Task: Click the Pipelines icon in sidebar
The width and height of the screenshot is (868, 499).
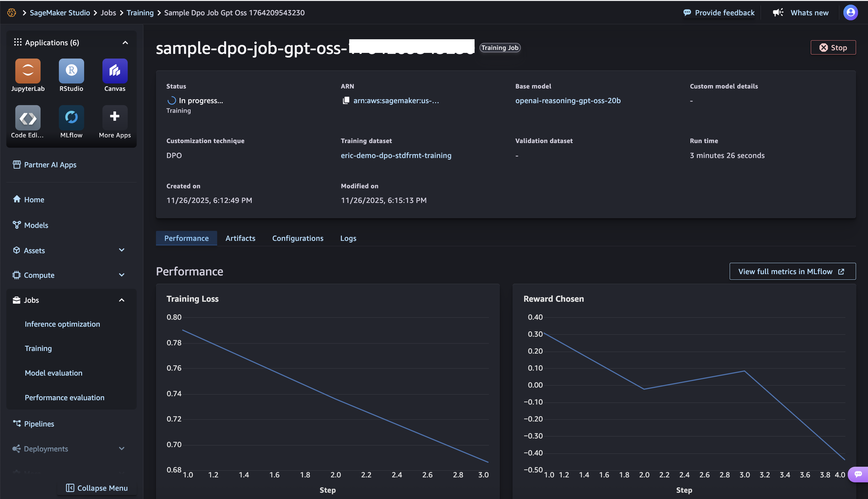Action: pyautogui.click(x=17, y=423)
